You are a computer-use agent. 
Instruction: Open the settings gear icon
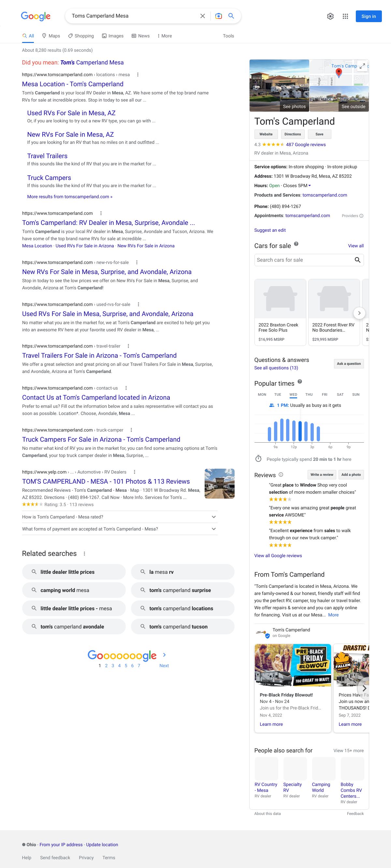click(330, 16)
